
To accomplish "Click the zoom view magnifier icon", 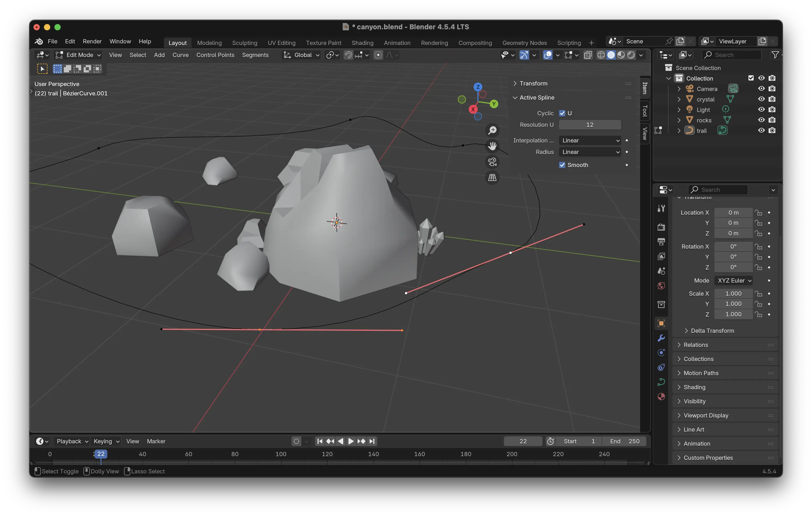I will click(492, 130).
